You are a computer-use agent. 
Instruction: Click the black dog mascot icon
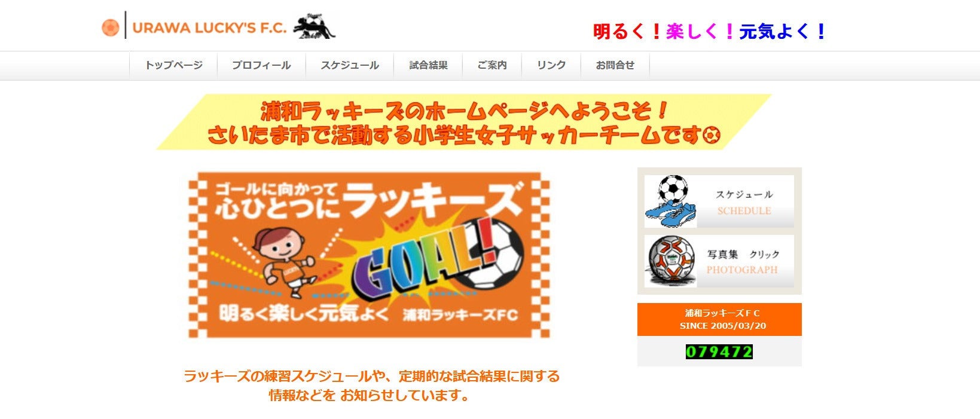tap(314, 26)
